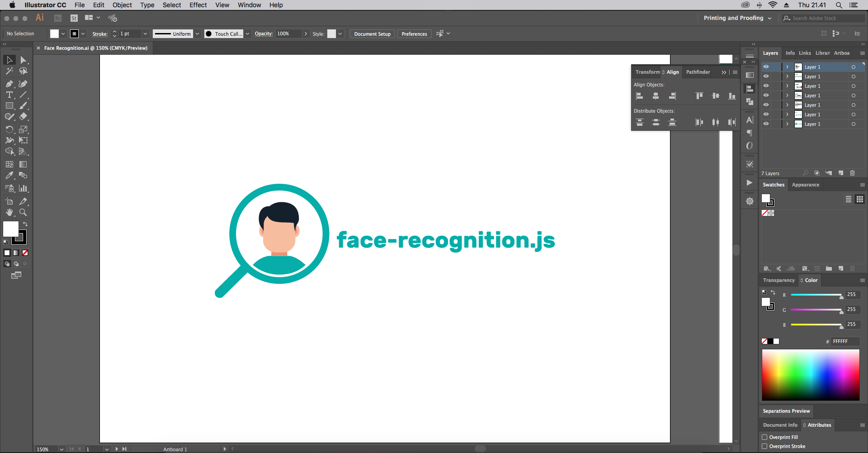Image resolution: width=868 pixels, height=453 pixels.
Task: Open Printing and Proofing workspace switcher
Action: [x=737, y=18]
